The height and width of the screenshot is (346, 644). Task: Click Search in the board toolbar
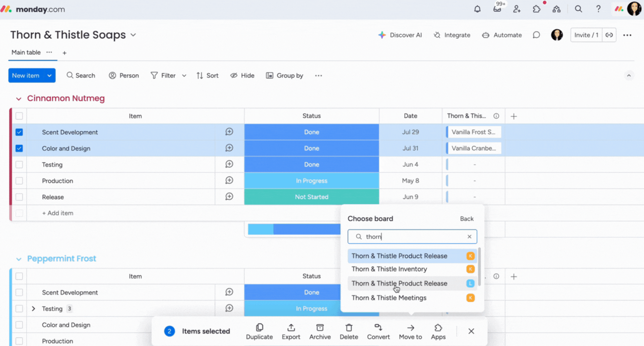[81, 75]
